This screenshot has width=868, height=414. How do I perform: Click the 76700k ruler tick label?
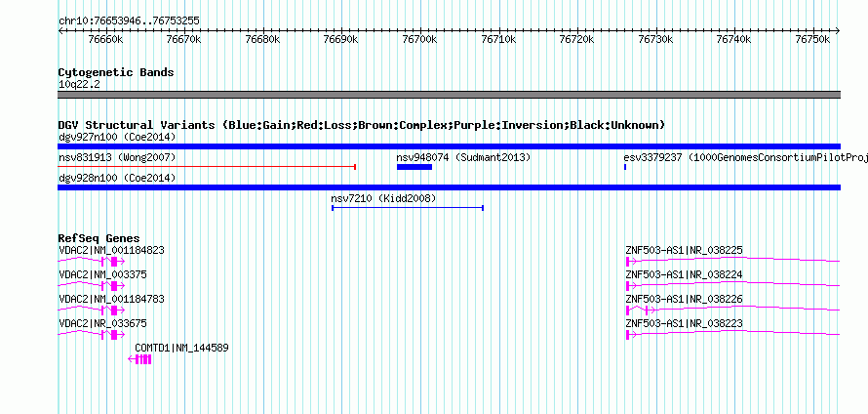tap(420, 39)
